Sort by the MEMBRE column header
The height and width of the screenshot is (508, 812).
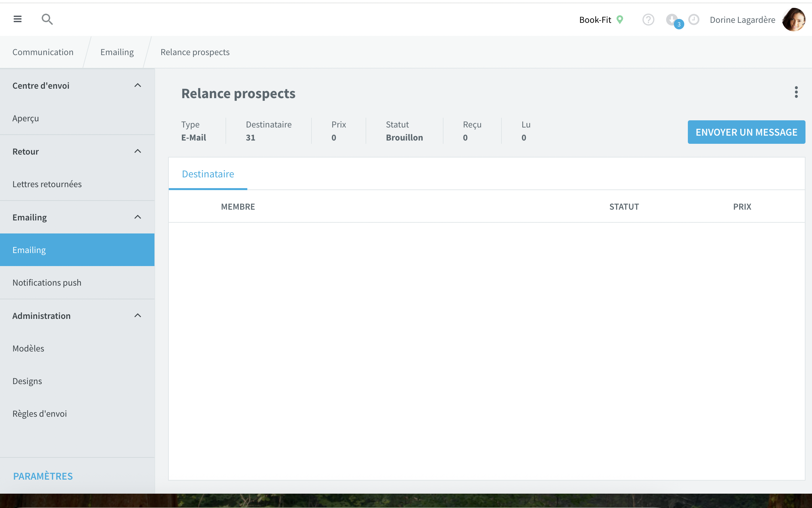pos(238,207)
